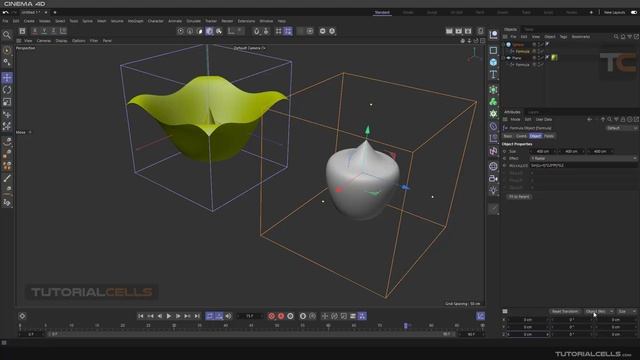This screenshot has width=640, height=360.
Task: Open the Attributes manager hamburger menu
Action: 505,120
